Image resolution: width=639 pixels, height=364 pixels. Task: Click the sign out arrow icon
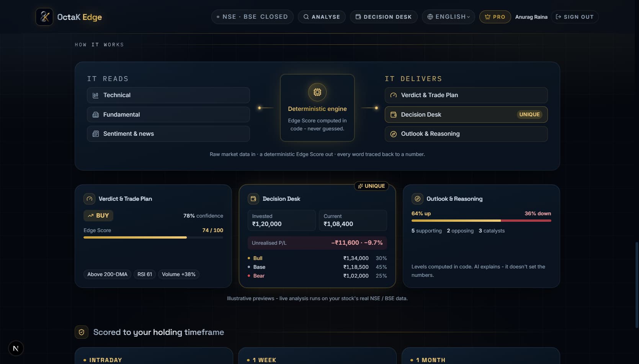click(x=559, y=17)
